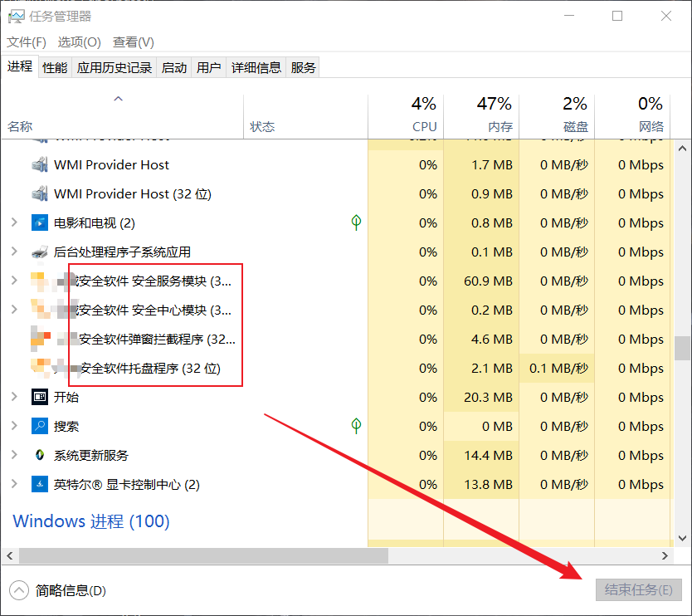Viewport: 692px width, 616px height.
Task: Select the system update service (系统更新服务) icon
Action: tap(40, 455)
